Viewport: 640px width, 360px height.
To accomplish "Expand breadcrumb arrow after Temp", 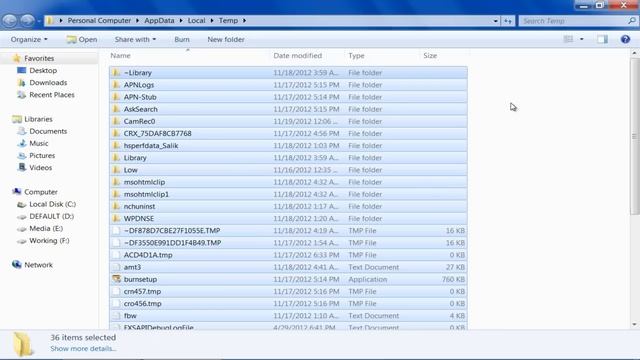I will [x=244, y=20].
